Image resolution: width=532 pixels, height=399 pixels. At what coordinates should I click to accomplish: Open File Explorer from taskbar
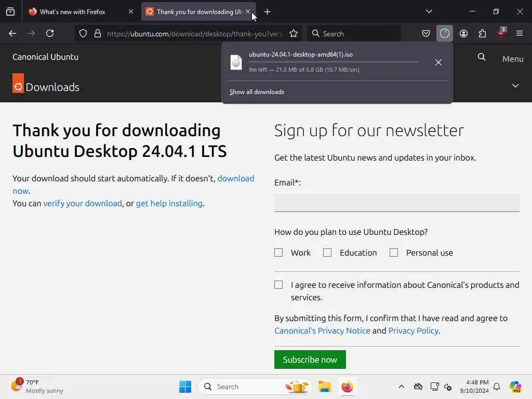tap(324, 387)
